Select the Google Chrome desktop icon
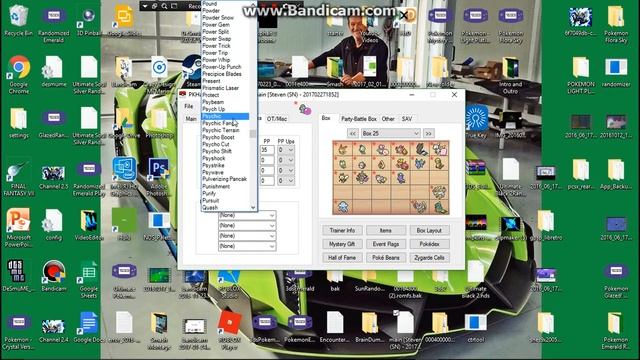This screenshot has width=640, height=360. coord(18,74)
